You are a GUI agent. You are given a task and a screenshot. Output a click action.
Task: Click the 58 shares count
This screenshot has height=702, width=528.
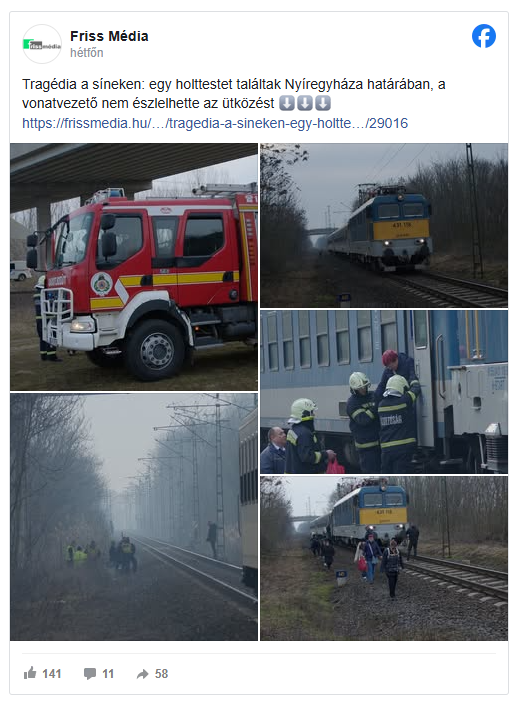coord(161,674)
